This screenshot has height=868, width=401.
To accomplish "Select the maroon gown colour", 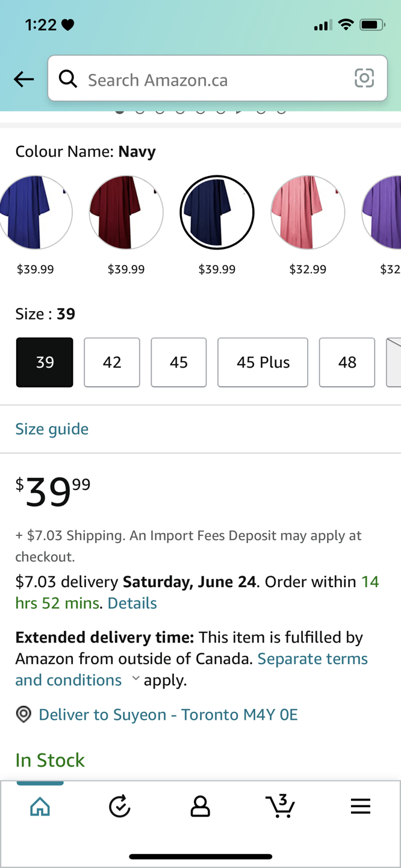I will (126, 213).
